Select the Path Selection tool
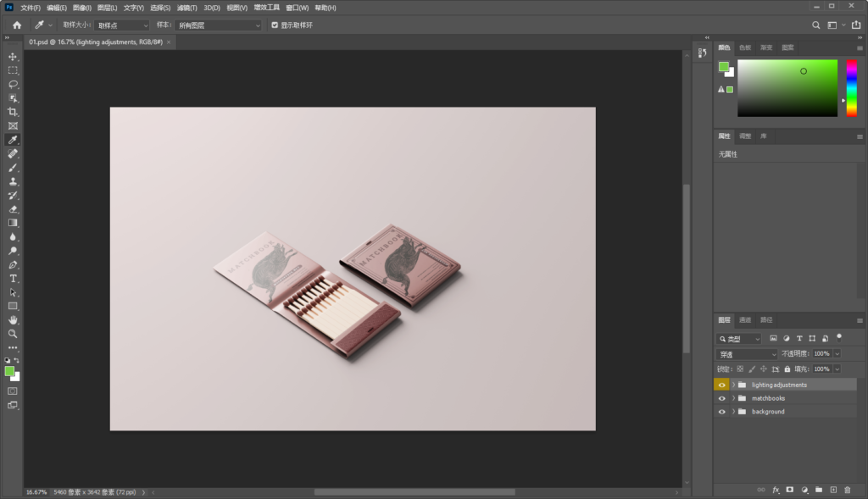 13,292
